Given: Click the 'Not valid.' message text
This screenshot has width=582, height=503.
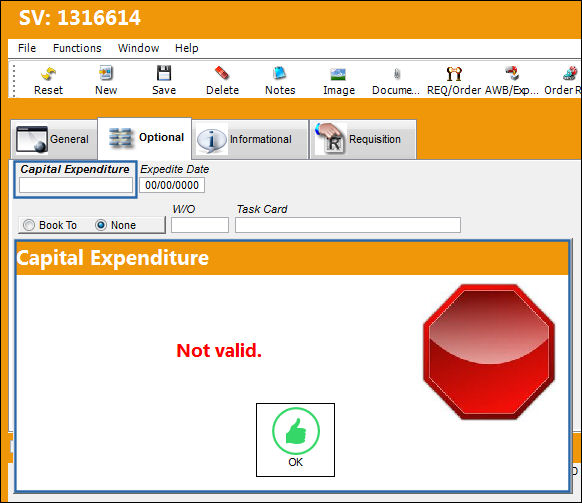Looking at the screenshot, I should click(219, 350).
